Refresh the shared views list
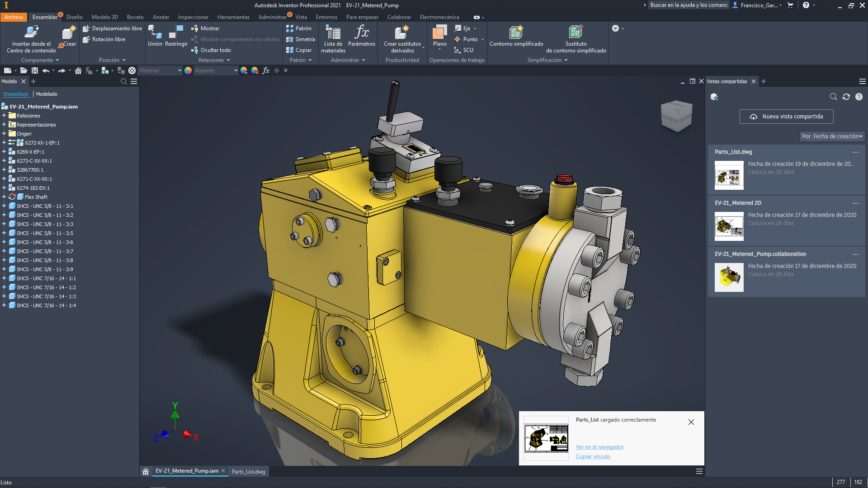This screenshot has width=868, height=488. [x=846, y=97]
